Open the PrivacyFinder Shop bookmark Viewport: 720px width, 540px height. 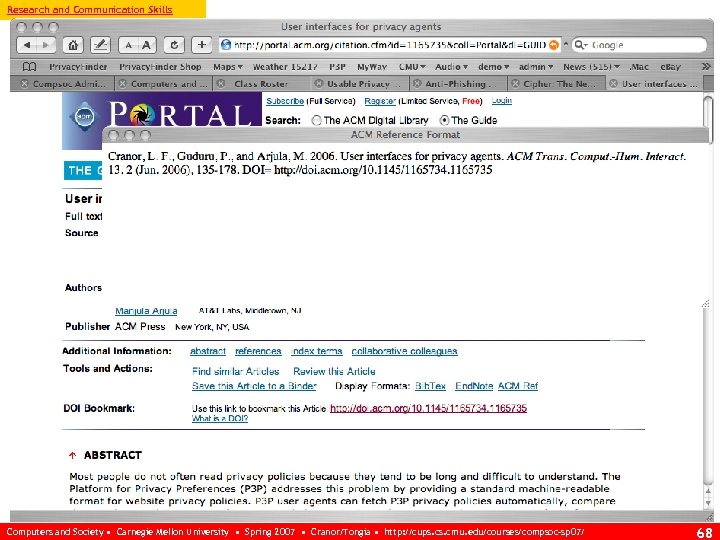(x=160, y=67)
